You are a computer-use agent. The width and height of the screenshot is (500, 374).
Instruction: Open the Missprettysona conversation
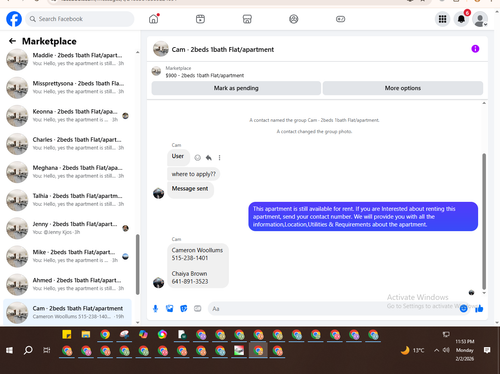pos(68,87)
